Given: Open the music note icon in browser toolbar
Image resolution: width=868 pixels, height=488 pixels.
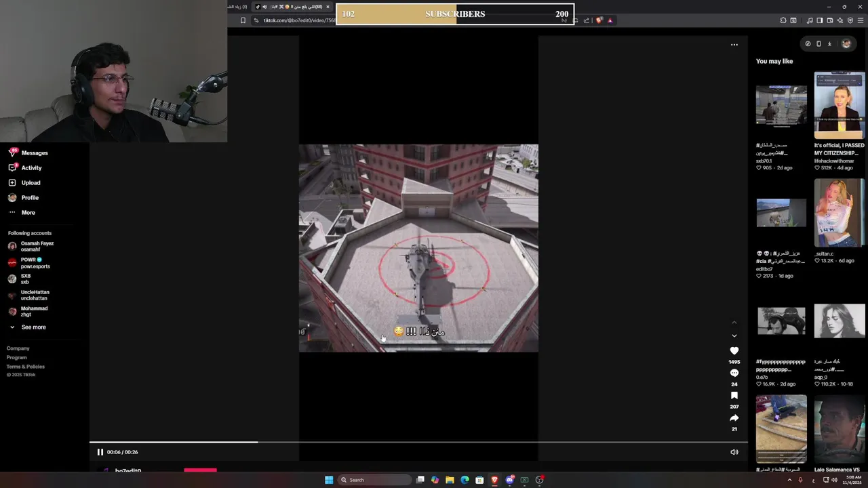Looking at the screenshot, I should [810, 20].
